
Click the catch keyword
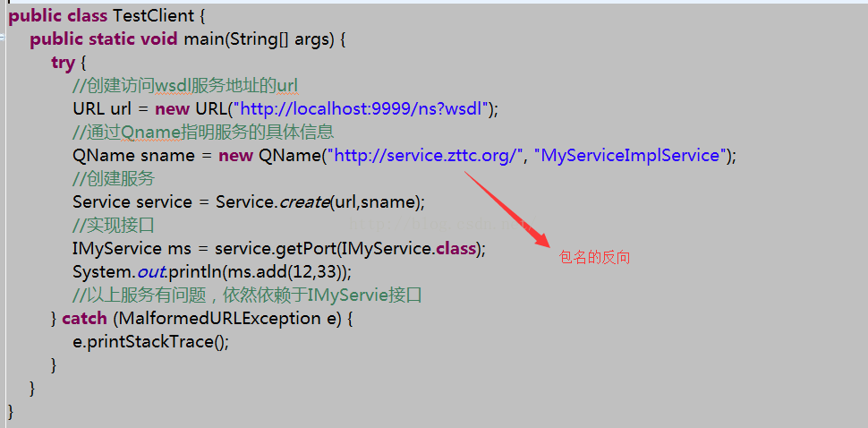(x=84, y=319)
